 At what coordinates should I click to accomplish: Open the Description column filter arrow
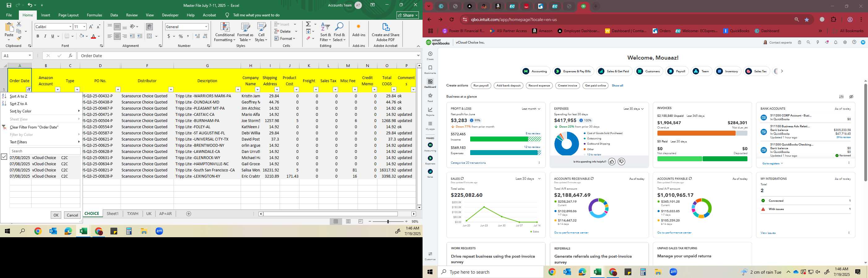[238, 90]
